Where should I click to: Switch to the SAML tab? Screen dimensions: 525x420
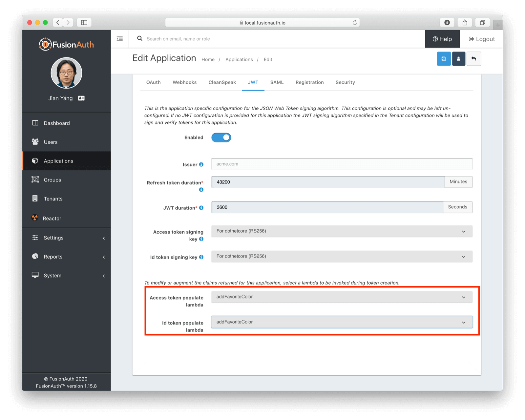click(x=277, y=82)
